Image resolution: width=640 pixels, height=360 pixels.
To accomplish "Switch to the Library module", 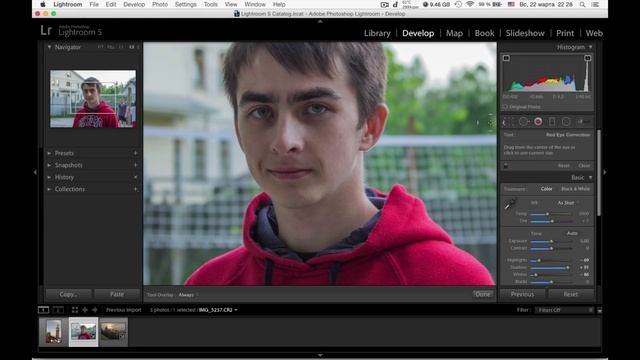I will pyautogui.click(x=377, y=33).
